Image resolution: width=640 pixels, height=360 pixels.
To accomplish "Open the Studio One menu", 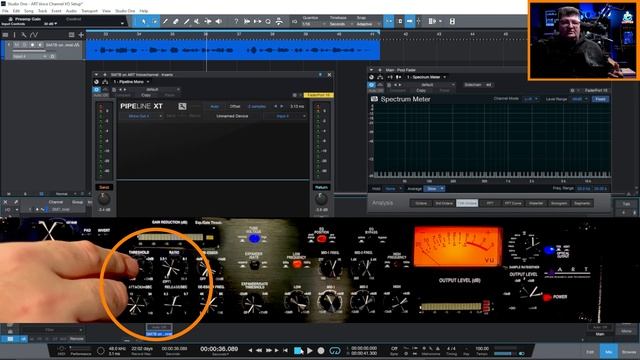I will [125, 11].
